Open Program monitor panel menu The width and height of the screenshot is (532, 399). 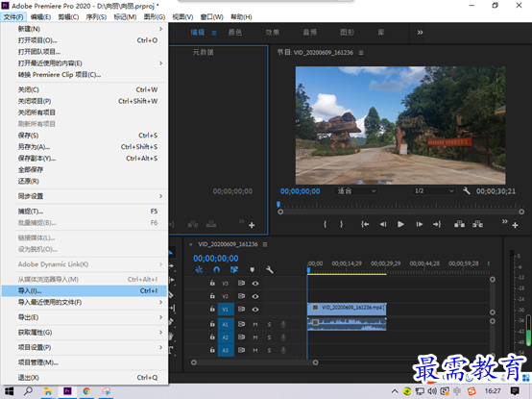pyautogui.click(x=361, y=53)
